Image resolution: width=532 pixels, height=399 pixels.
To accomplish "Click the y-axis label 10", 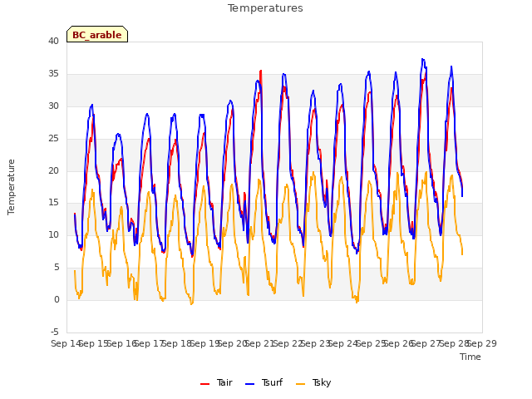I will [53, 234].
